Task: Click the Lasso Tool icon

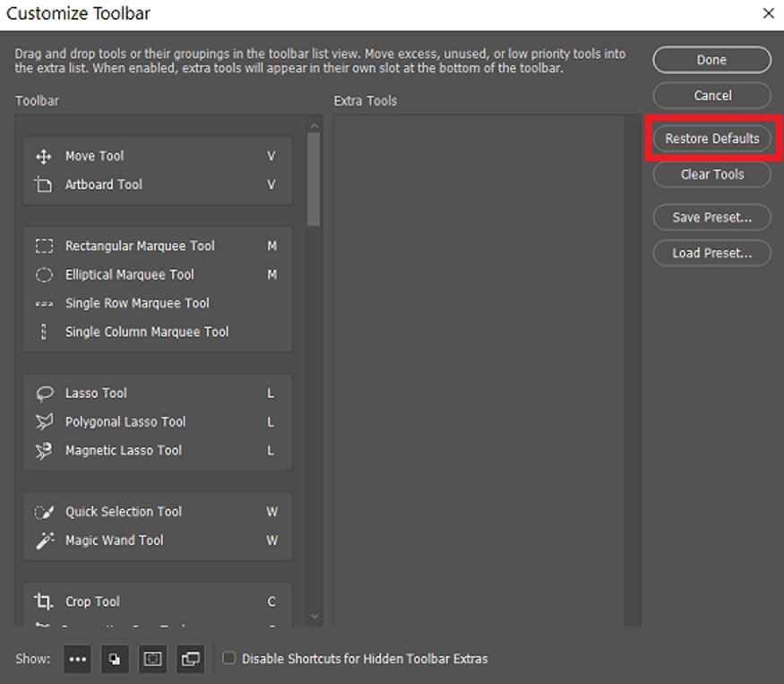Action: 44,394
